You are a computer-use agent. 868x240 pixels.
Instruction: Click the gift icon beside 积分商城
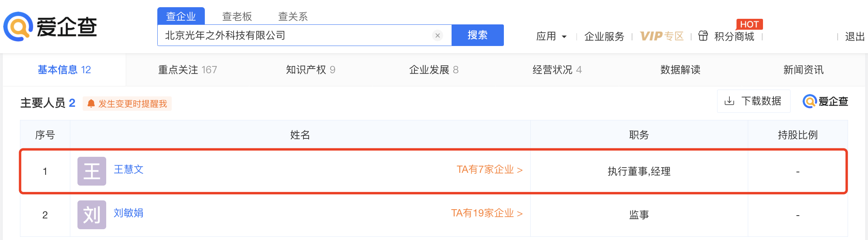(703, 36)
